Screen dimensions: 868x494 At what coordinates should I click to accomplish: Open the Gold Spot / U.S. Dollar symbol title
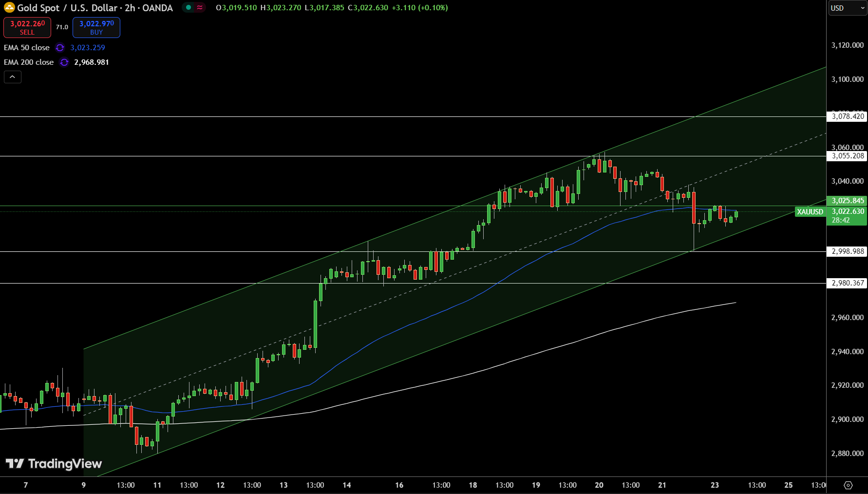pyautogui.click(x=95, y=8)
